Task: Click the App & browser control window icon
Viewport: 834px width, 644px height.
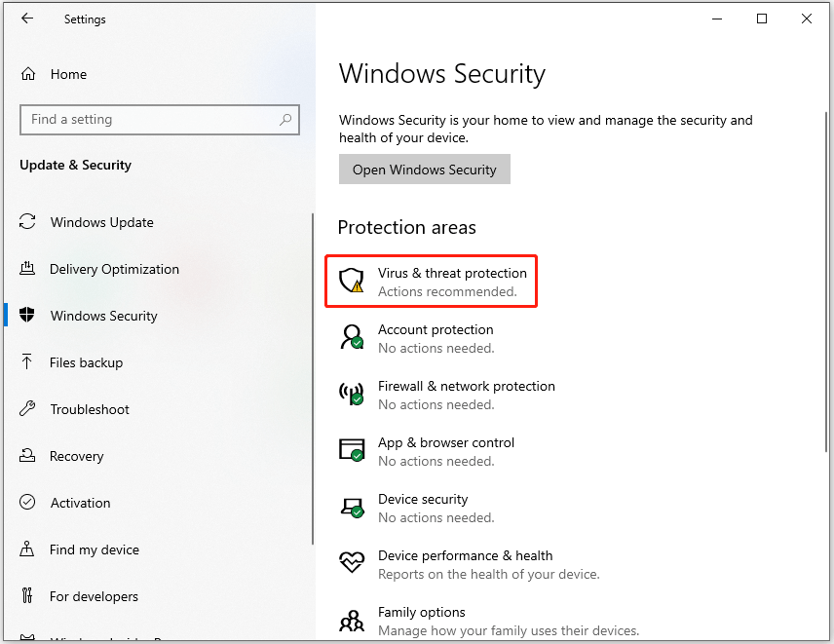Action: tap(352, 450)
